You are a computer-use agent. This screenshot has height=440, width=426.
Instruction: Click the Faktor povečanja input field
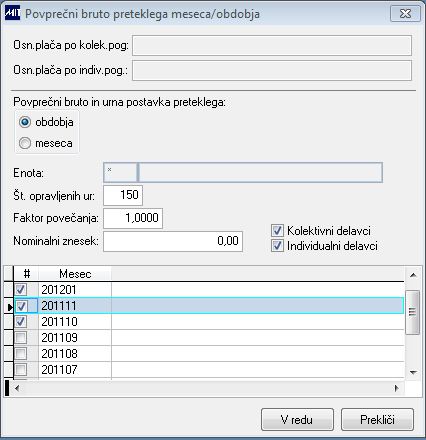click(133, 218)
